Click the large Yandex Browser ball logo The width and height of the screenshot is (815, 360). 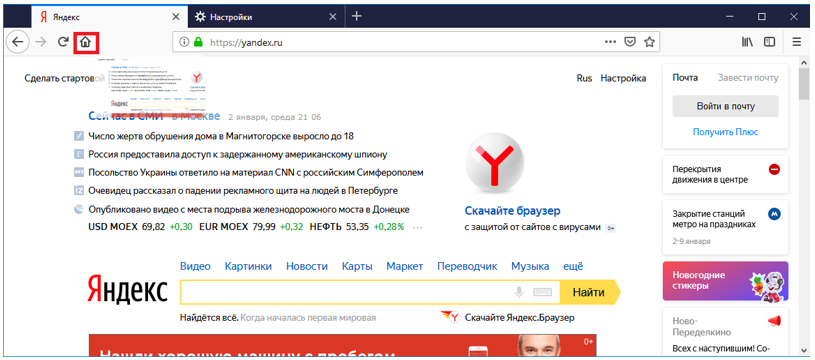495,162
